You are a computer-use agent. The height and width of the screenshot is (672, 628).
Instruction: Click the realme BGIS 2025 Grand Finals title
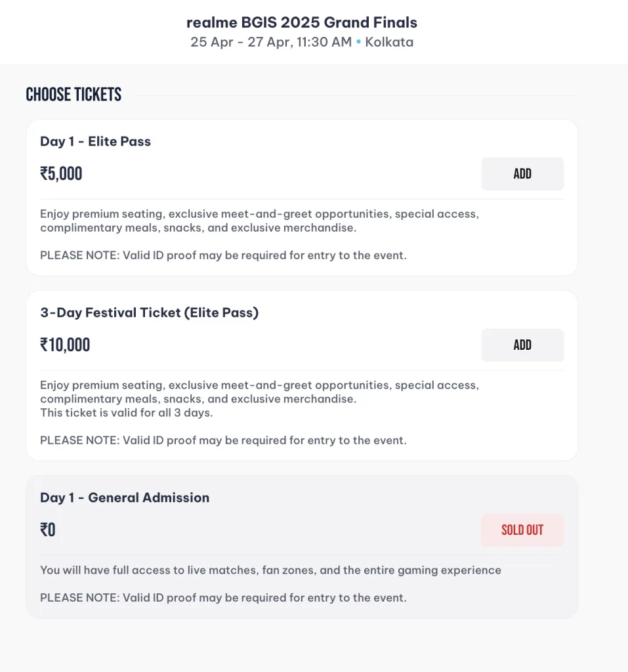click(302, 22)
